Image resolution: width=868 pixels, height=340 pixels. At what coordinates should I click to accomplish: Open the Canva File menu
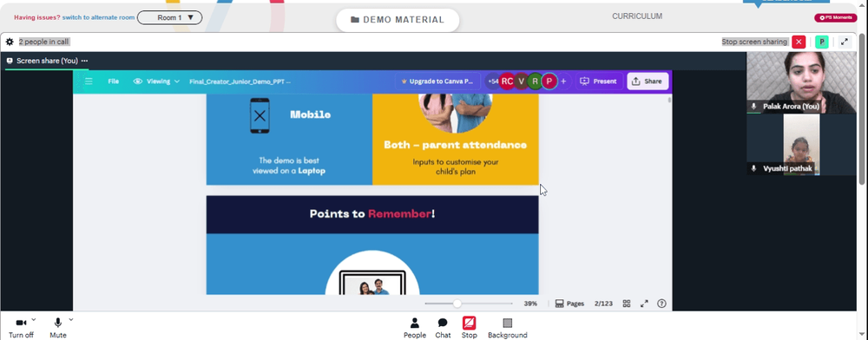(114, 82)
